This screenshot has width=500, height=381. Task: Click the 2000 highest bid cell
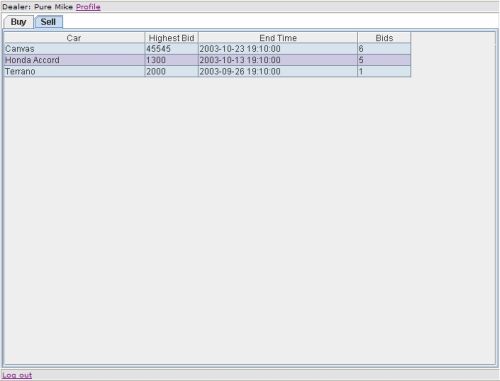[x=171, y=71]
